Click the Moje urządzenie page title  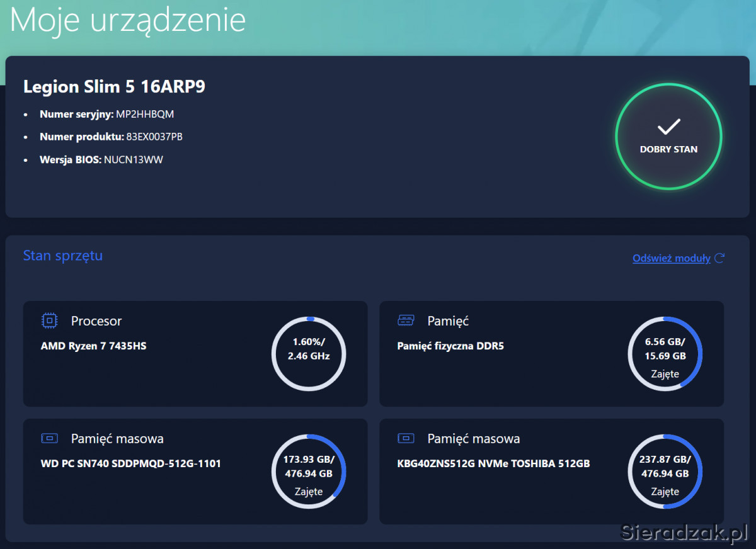pyautogui.click(x=128, y=20)
